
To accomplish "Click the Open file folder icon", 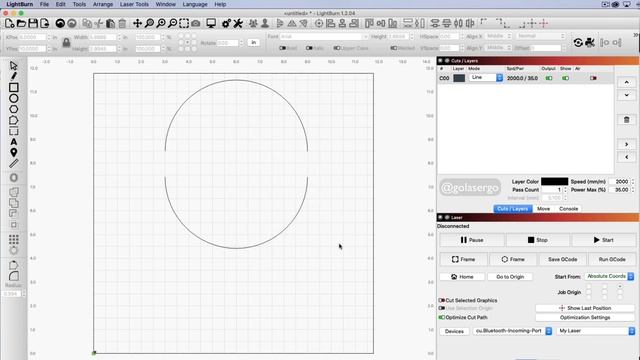I will [21, 23].
